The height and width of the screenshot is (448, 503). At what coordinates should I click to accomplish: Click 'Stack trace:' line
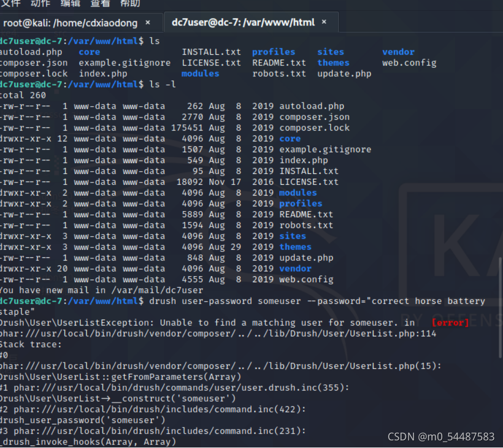31,345
